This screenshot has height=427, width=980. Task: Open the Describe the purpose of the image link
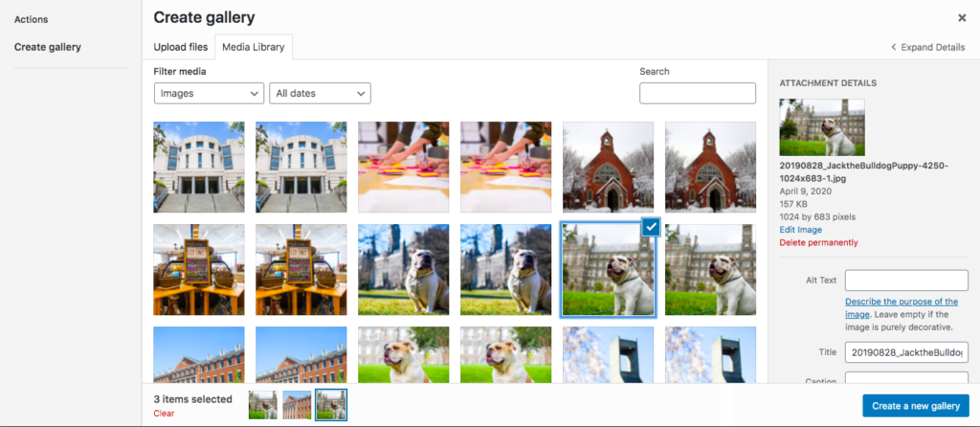[901, 307]
